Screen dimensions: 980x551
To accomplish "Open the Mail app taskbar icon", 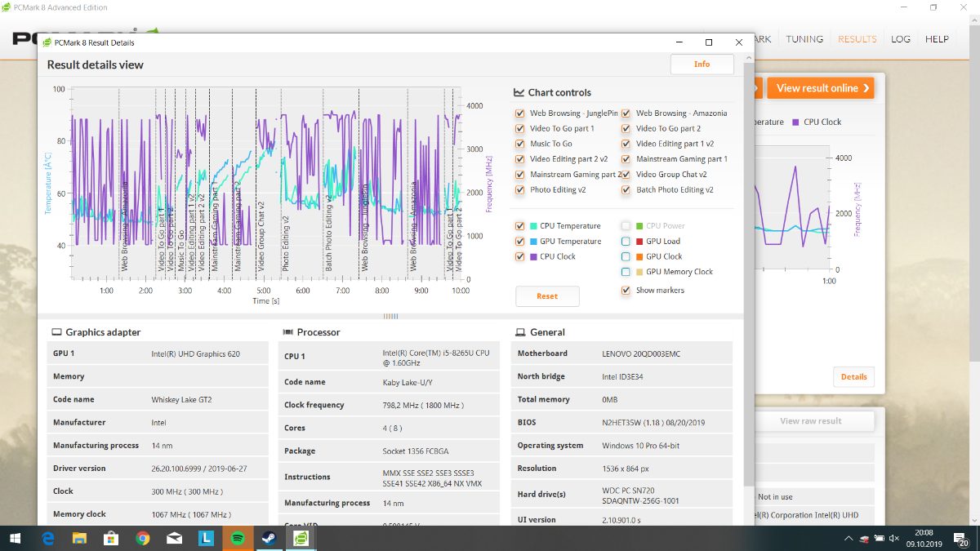I will coord(174,538).
